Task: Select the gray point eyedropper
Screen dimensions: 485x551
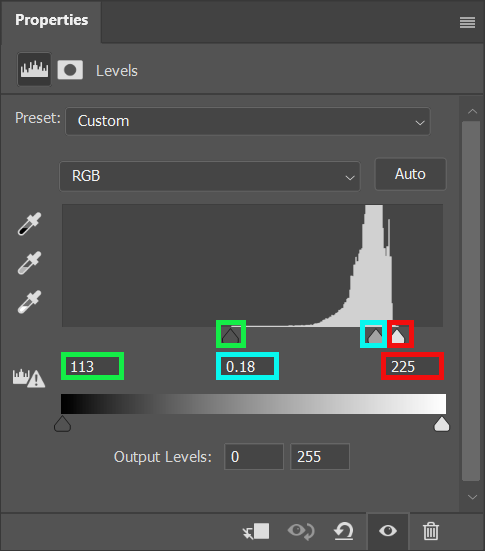Action: (x=30, y=263)
